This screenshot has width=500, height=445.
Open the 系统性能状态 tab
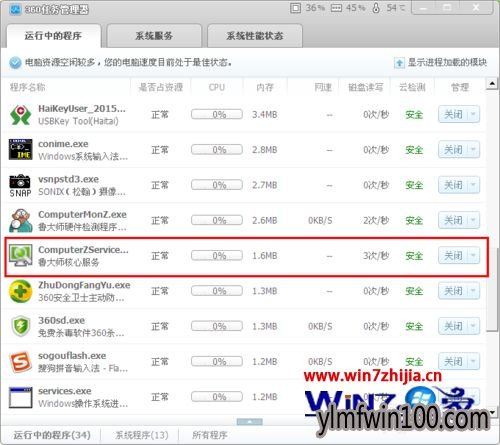[255, 36]
